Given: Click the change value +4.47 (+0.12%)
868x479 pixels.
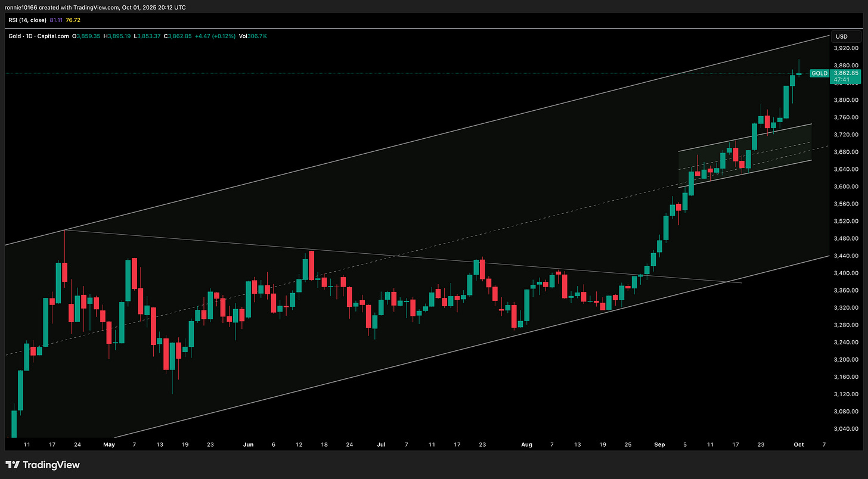Looking at the screenshot, I should pyautogui.click(x=216, y=36).
